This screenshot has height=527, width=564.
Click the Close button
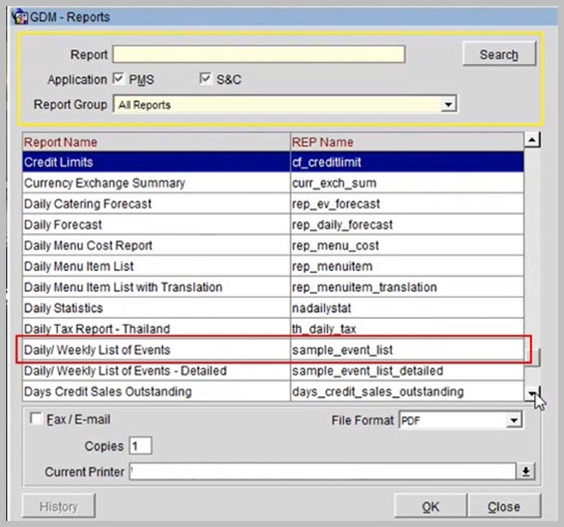(504, 506)
